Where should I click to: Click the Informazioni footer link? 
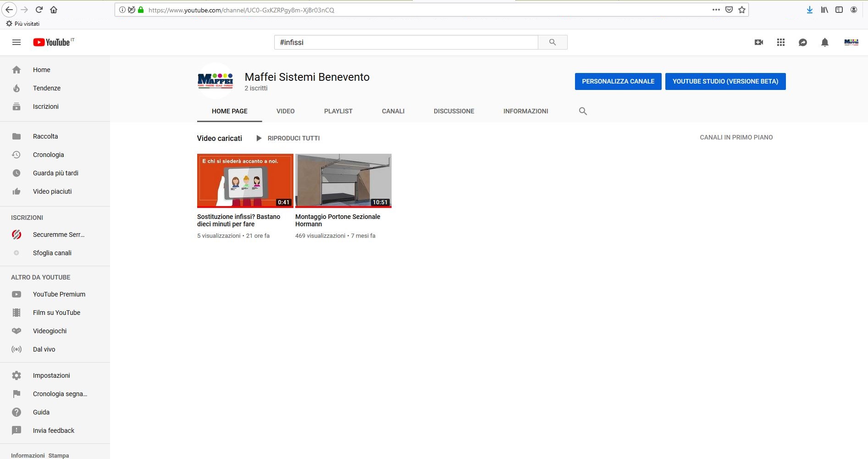28,455
